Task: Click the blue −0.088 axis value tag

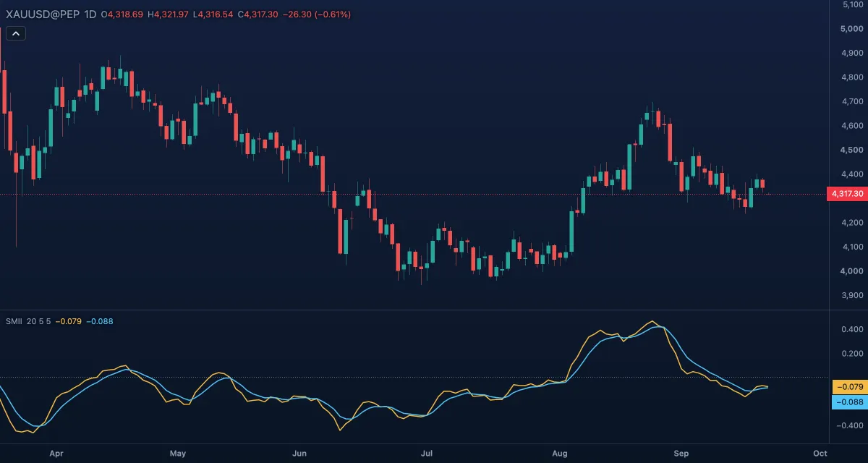Action: pos(848,402)
